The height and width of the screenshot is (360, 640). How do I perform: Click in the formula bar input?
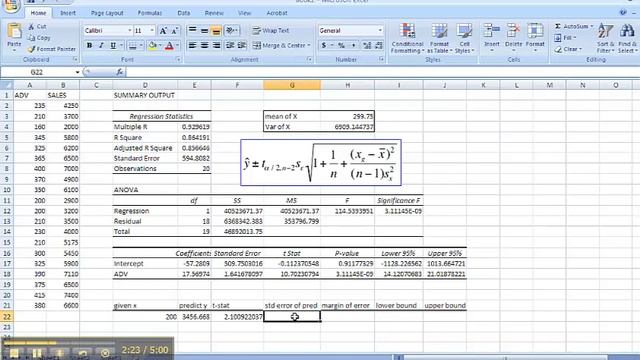(x=383, y=72)
